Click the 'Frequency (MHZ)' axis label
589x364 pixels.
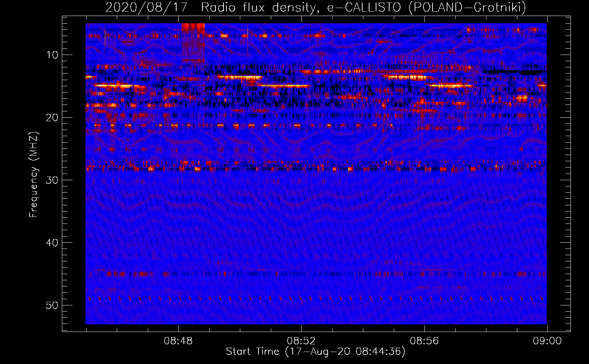(x=33, y=175)
